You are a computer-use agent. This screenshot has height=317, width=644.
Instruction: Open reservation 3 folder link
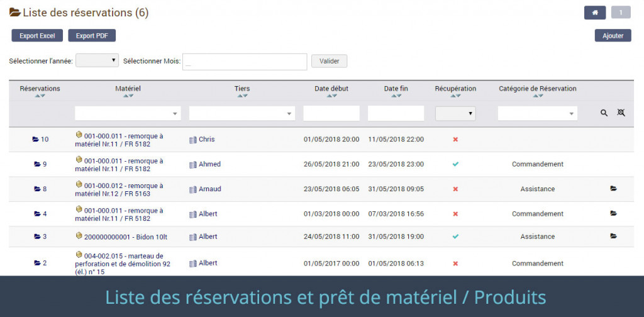tap(40, 237)
